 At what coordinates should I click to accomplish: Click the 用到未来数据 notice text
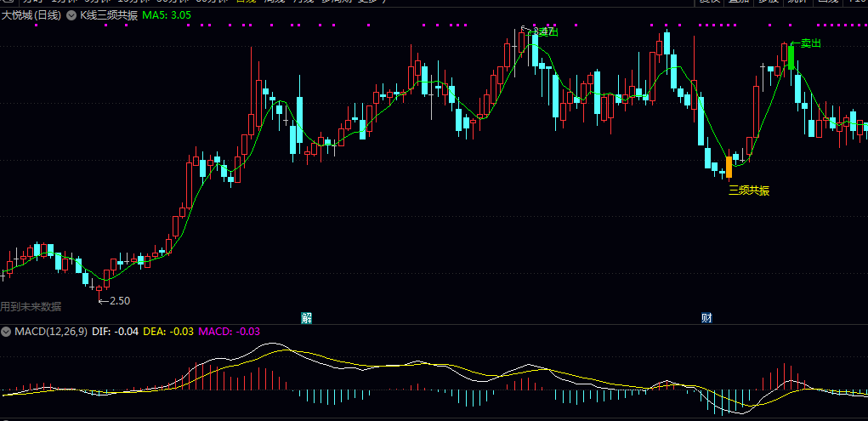pyautogui.click(x=31, y=306)
